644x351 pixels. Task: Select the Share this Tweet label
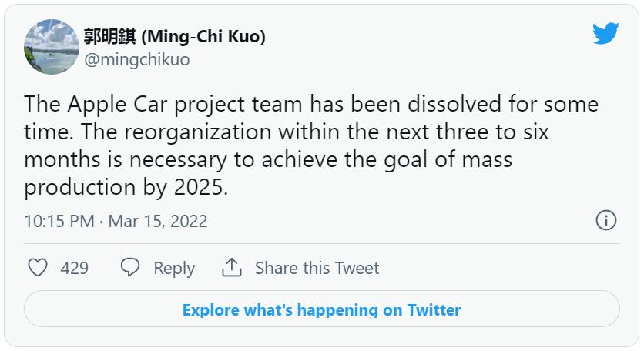tap(317, 268)
